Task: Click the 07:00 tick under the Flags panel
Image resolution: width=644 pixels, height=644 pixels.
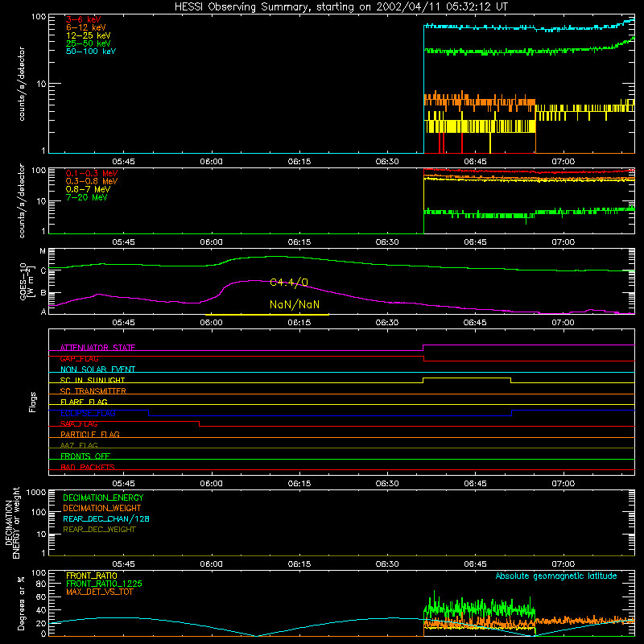Action: pos(563,484)
